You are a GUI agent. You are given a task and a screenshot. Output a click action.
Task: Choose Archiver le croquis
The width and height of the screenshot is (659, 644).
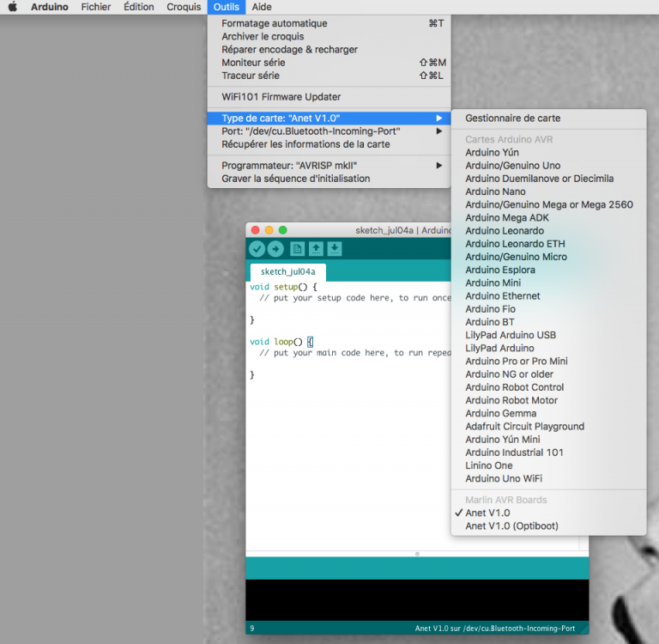[x=329, y=36]
